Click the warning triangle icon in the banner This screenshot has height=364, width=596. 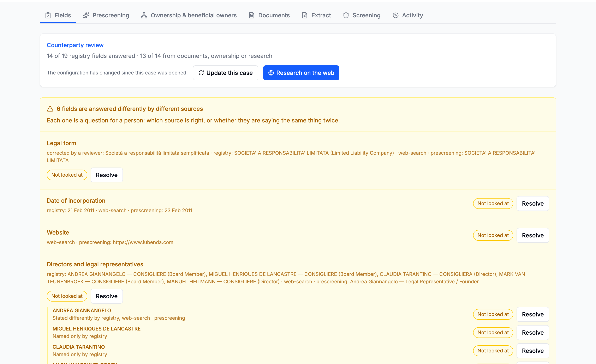click(x=50, y=109)
